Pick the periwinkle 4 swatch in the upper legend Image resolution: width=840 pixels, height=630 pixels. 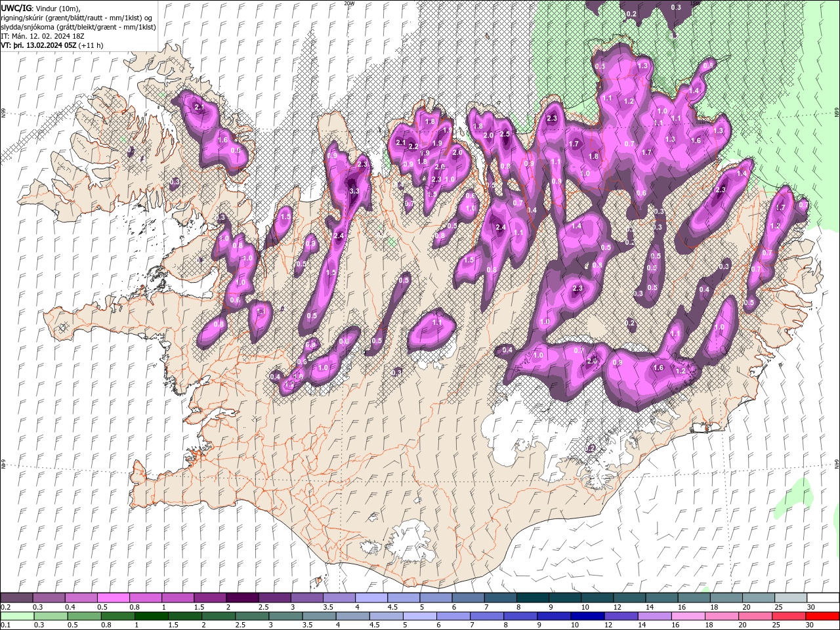[x=371, y=598]
